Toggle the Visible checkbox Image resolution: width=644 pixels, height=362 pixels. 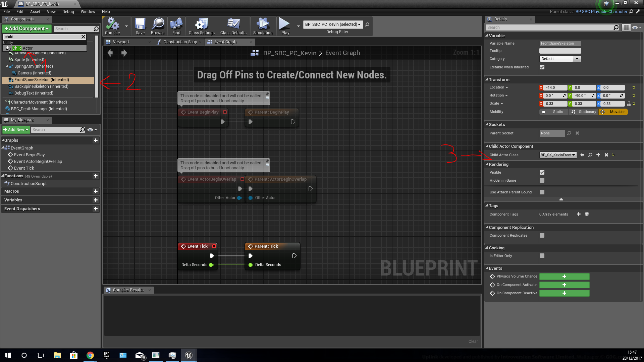pos(542,172)
